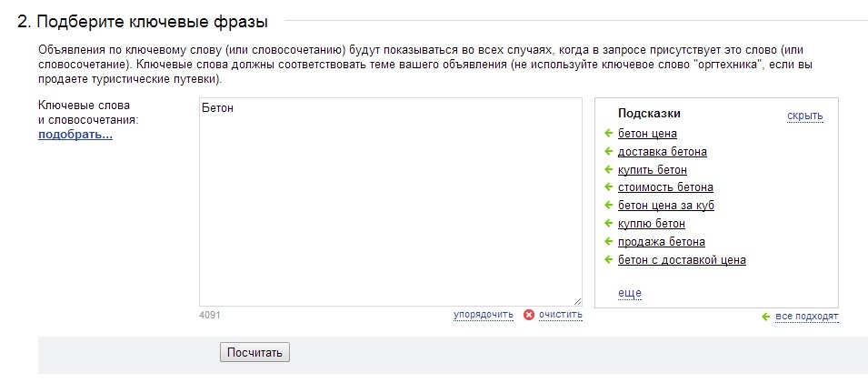The width and height of the screenshot is (868, 383).
Task: Sort keywords with "упорядочить" link
Action: point(484,315)
